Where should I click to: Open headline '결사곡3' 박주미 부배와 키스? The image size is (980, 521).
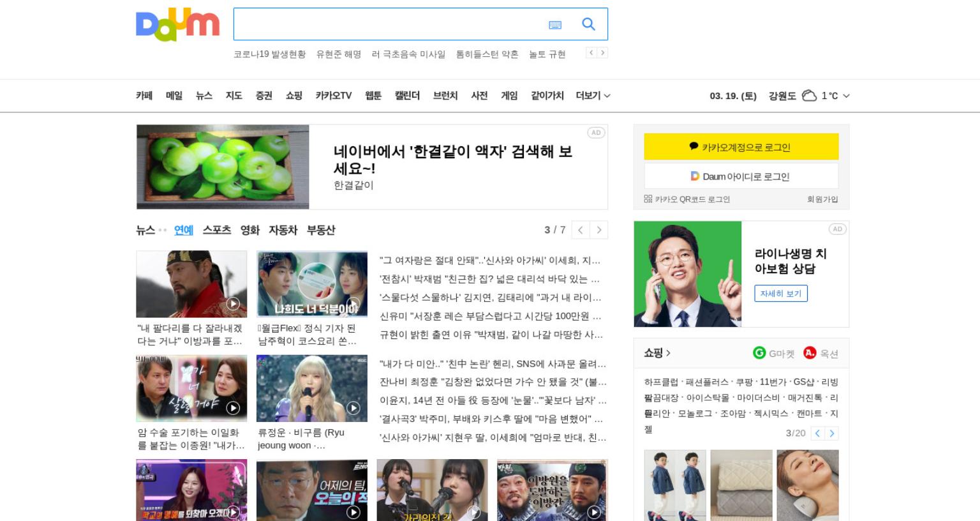tap(491, 419)
